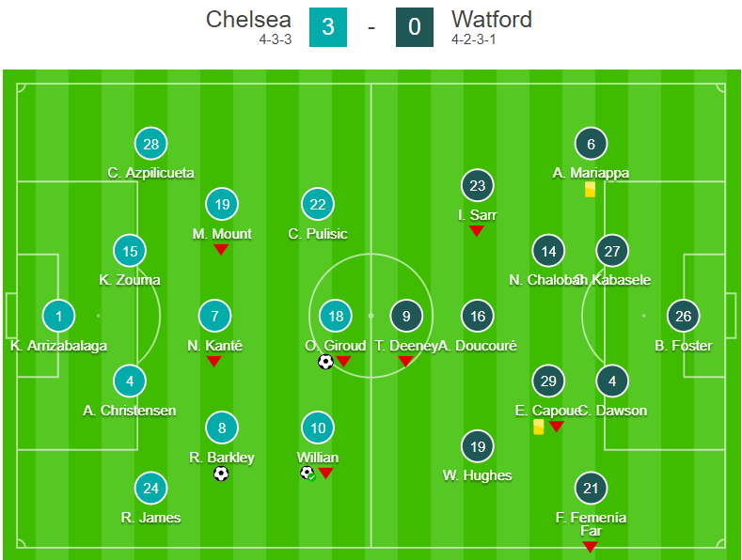
Task: Click Mount's red substitution arrow
Action: pos(221,250)
